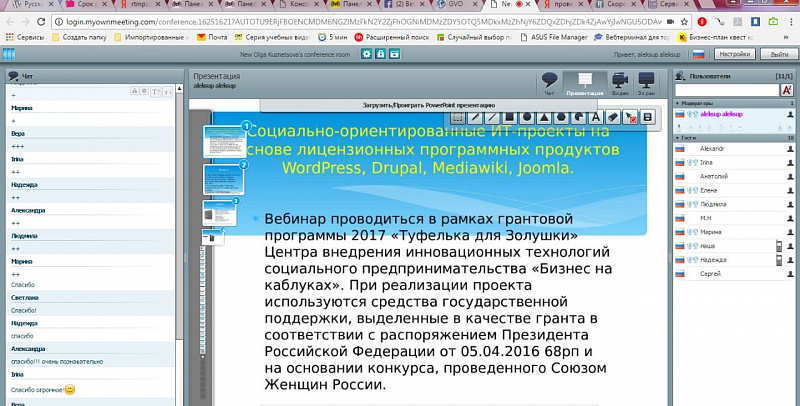Click the user search input field
Viewport: 800px width, 406px height.
pyautogui.click(x=727, y=90)
